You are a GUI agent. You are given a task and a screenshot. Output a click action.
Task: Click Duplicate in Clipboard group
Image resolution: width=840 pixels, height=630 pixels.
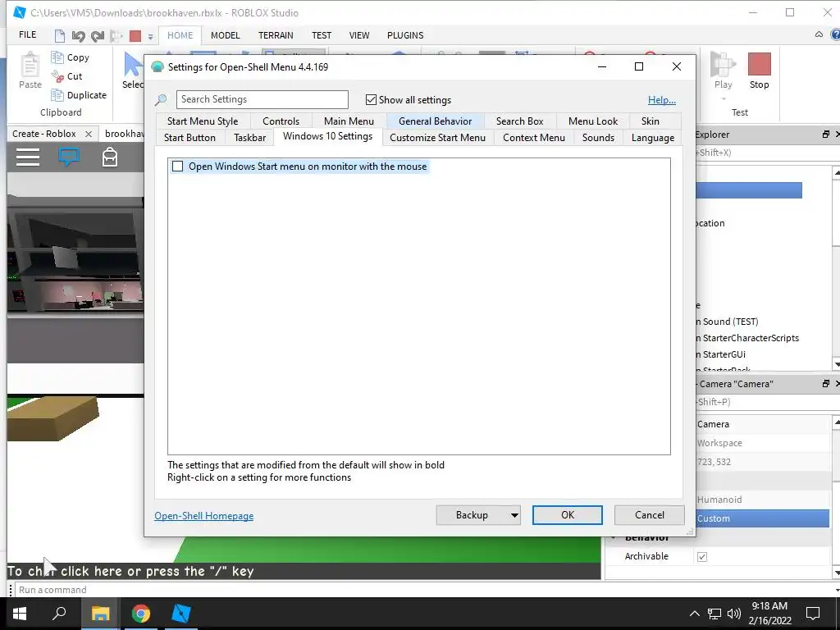79,95
